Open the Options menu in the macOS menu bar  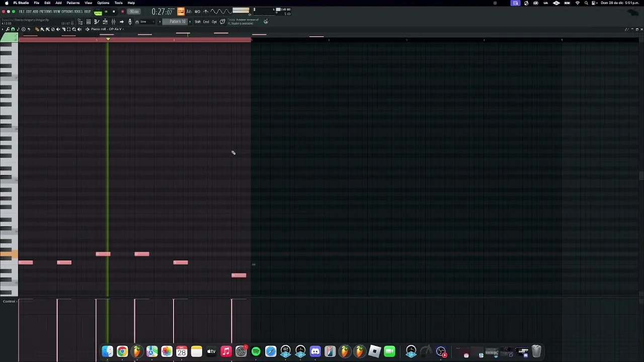pos(103,3)
